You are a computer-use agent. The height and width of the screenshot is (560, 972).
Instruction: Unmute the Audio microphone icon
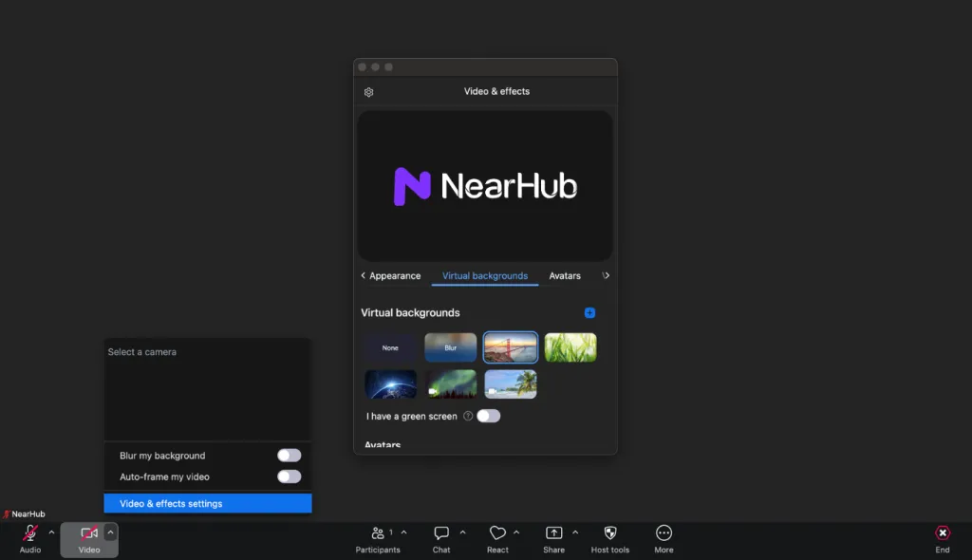pyautogui.click(x=29, y=533)
